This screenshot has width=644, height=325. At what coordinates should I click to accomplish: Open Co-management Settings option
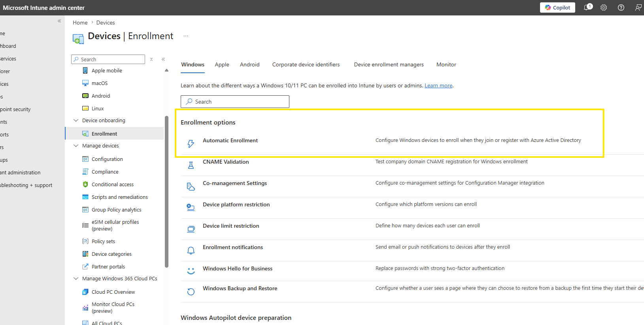coord(235,183)
